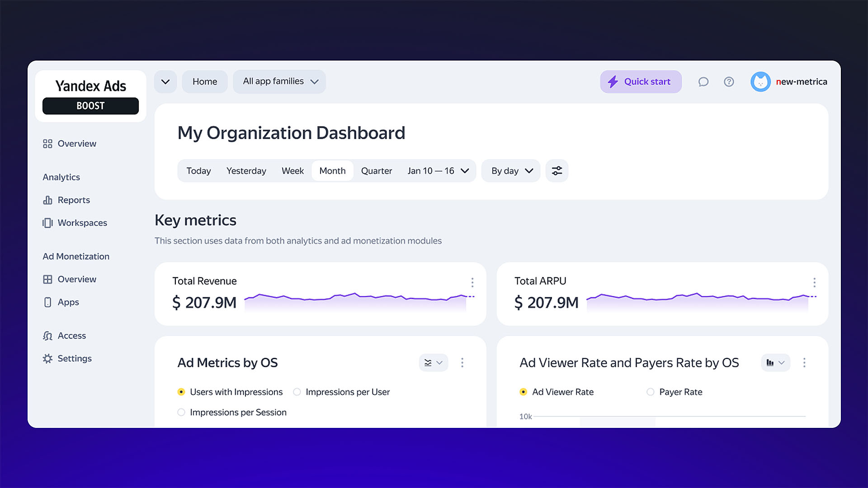This screenshot has height=488, width=868.
Task: Expand the All app families dropdown
Action: pos(279,81)
